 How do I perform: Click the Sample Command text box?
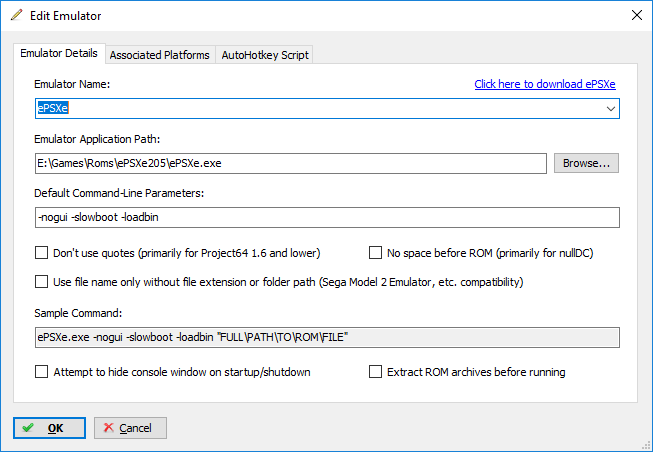pyautogui.click(x=327, y=337)
